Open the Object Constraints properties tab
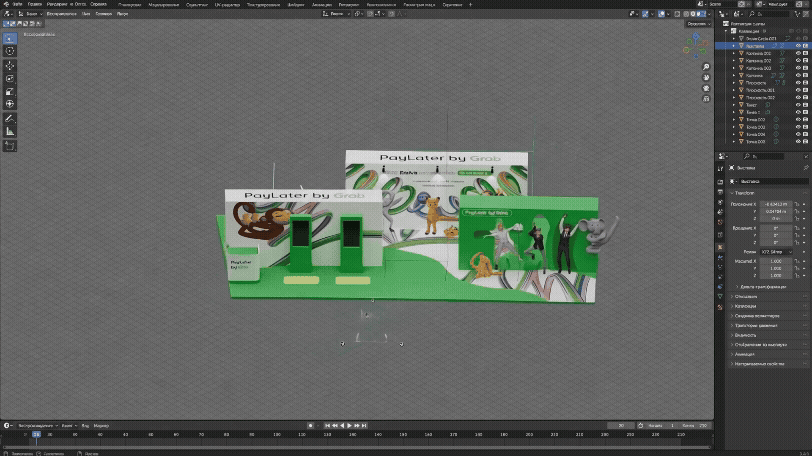This screenshot has width=812, height=456. (x=720, y=287)
